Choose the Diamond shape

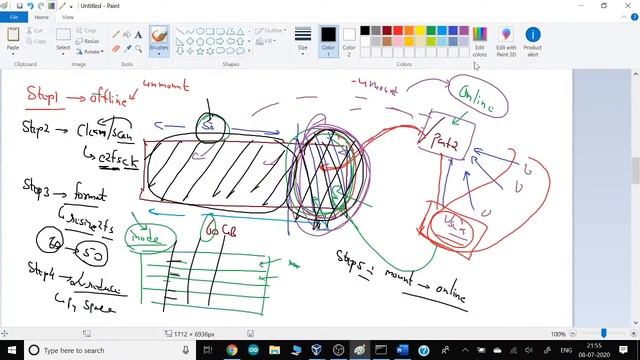pyautogui.click(x=190, y=41)
